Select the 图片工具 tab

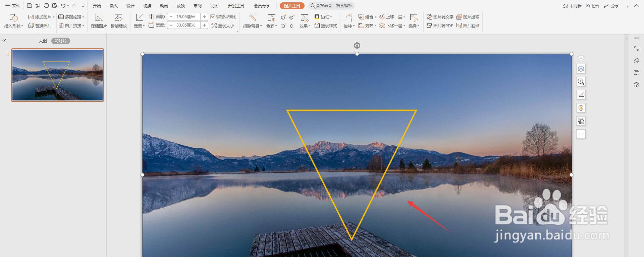[292, 6]
